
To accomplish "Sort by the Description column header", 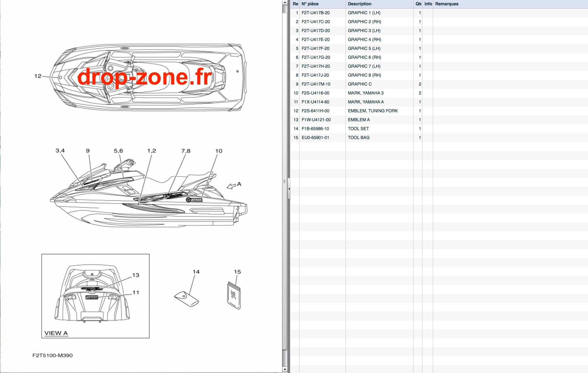I will point(379,4).
